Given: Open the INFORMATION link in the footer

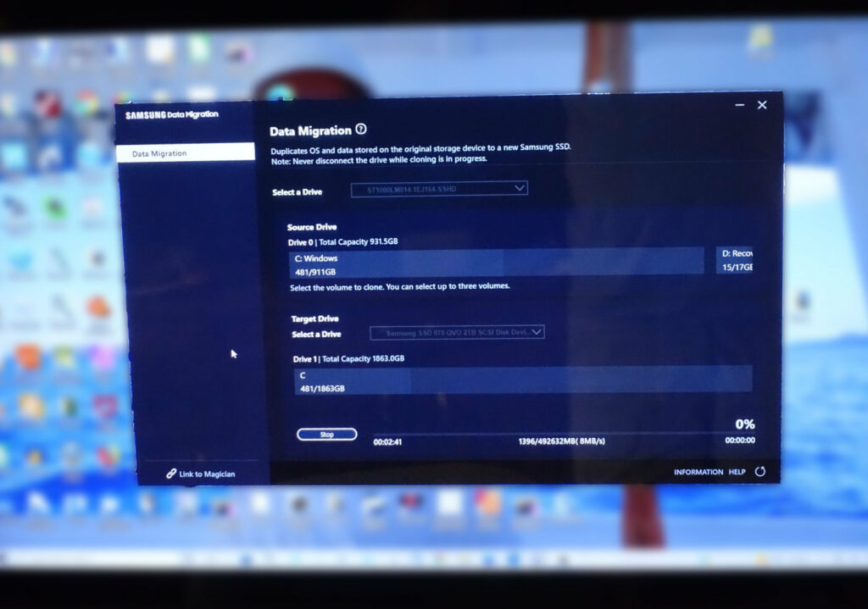Looking at the screenshot, I should [x=698, y=472].
